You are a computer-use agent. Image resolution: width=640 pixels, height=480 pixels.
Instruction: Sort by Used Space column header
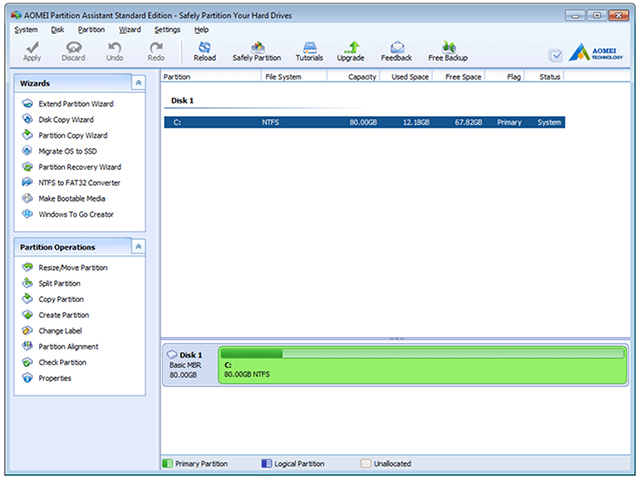tap(407, 77)
